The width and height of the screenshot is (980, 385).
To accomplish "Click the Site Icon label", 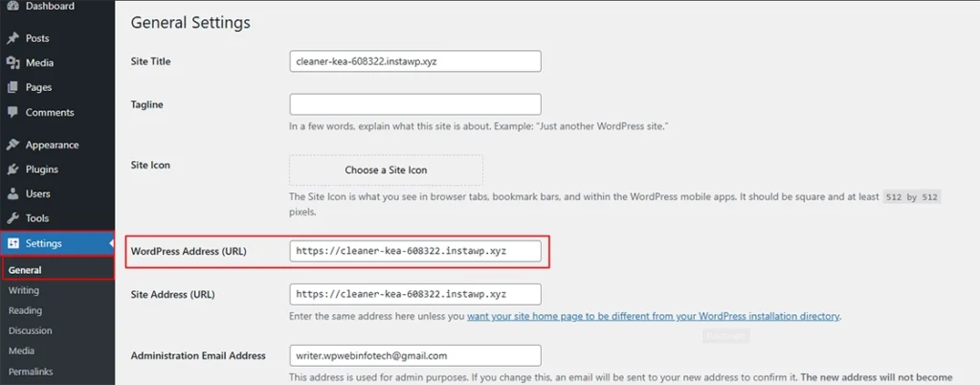I will pyautogui.click(x=150, y=165).
